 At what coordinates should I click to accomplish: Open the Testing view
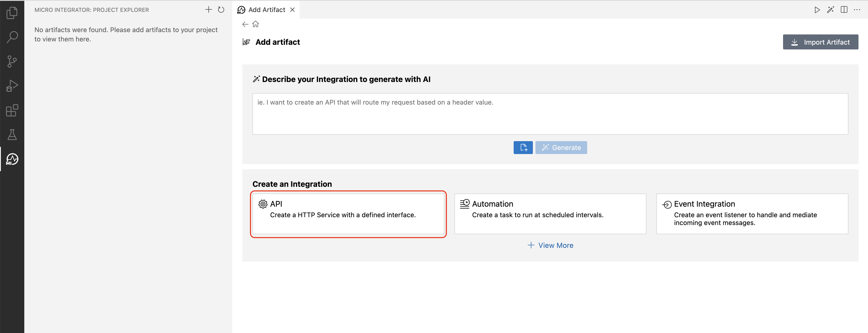pos(12,135)
